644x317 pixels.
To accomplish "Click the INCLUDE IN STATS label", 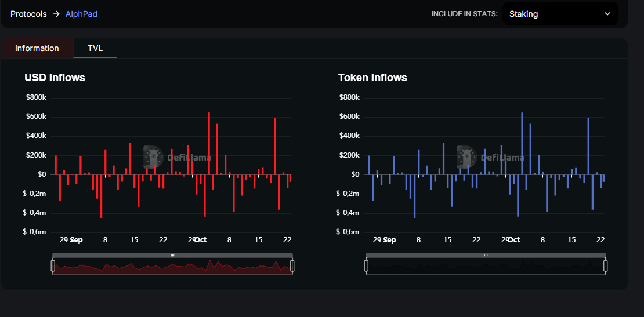I will (x=464, y=14).
